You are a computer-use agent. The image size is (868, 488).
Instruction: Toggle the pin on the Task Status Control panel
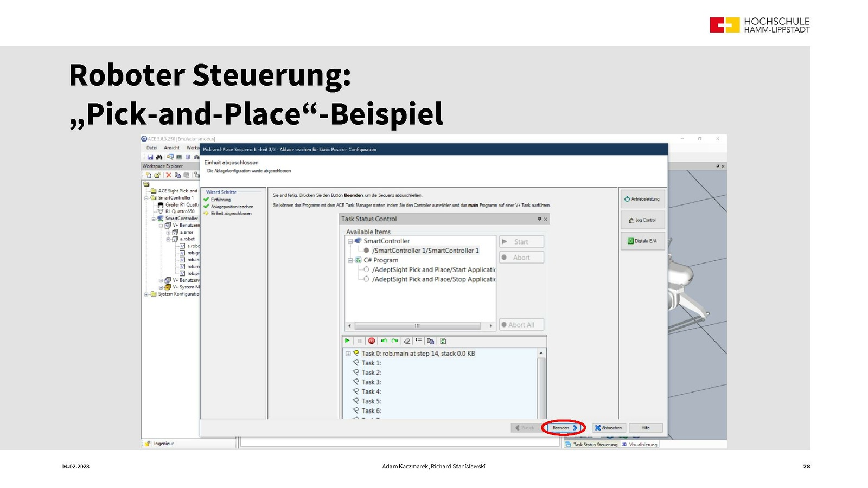pyautogui.click(x=539, y=219)
